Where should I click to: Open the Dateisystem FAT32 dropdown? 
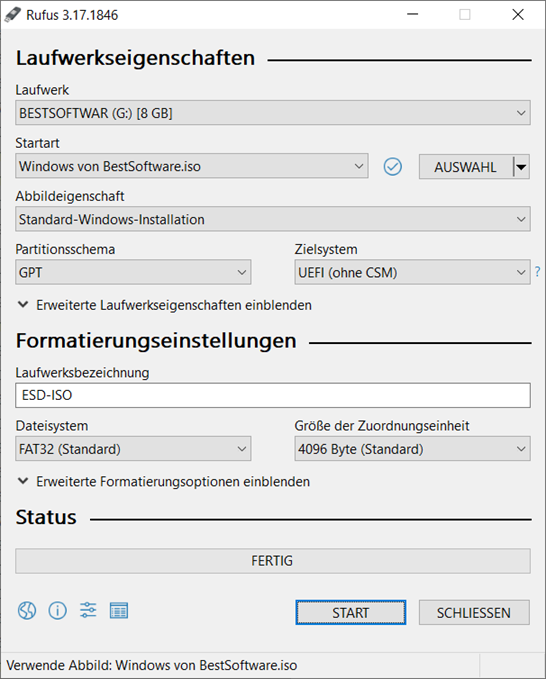coord(133,449)
